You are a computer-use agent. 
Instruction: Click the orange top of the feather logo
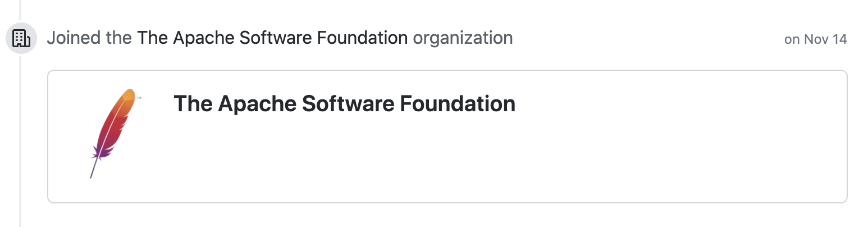[128, 95]
